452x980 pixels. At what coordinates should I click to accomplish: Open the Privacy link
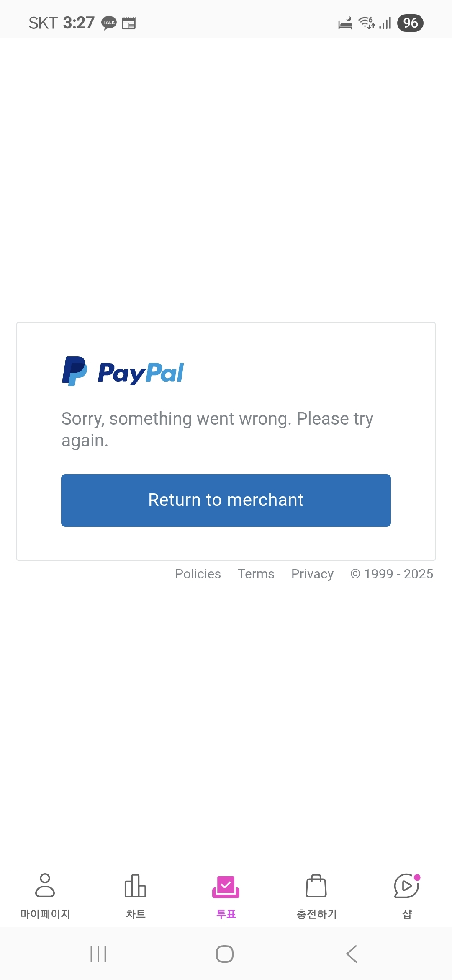(312, 574)
